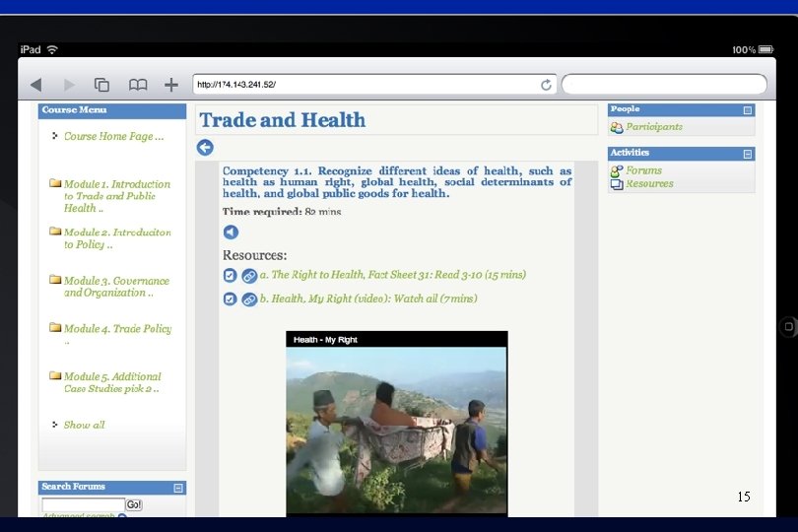Open The Right to Health Fact Sheet 31 link
The image size is (798, 532).
393,275
